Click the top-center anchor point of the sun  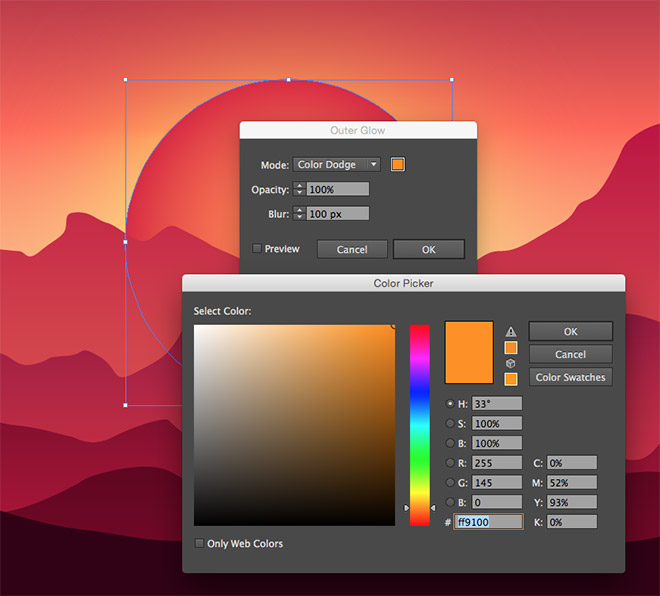288,80
